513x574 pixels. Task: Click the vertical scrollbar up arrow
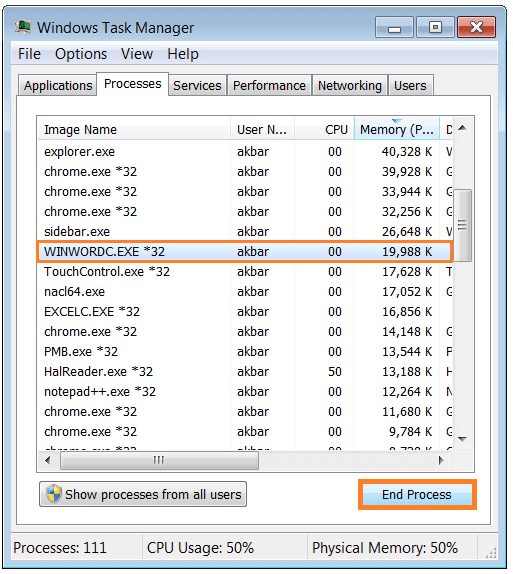tap(463, 128)
